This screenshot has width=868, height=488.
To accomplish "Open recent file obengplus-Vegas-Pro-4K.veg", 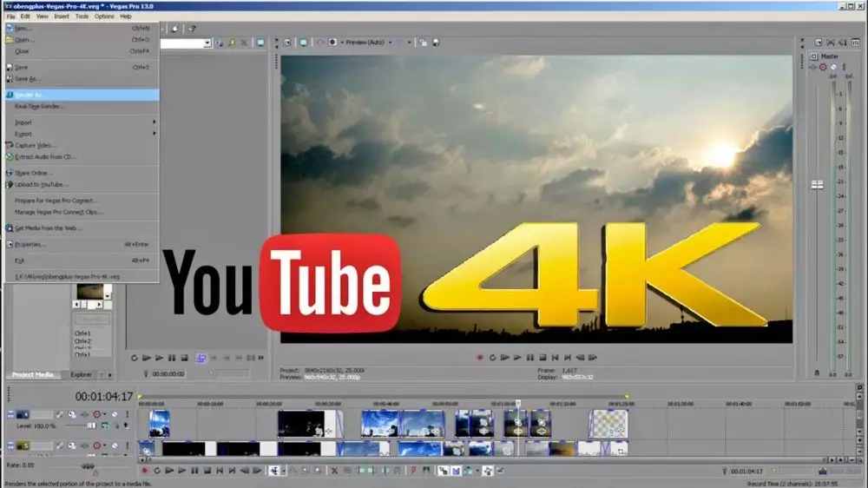I will [x=82, y=276].
